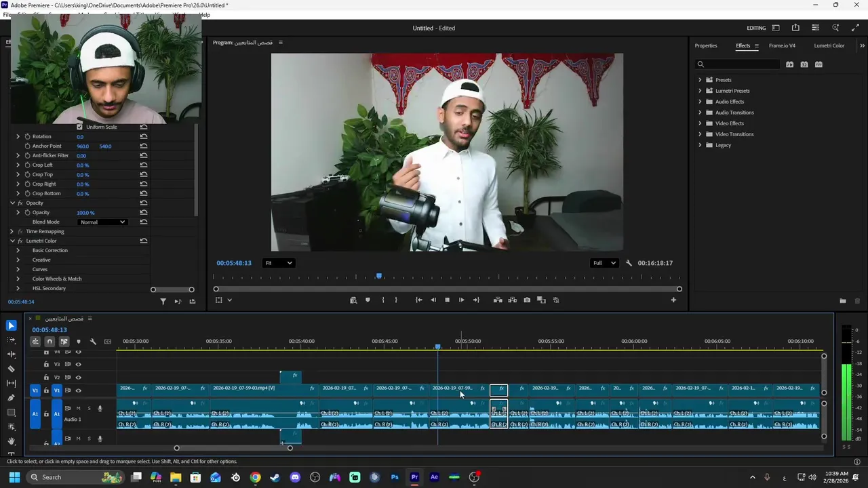Show more panel tabs chevrons
Viewport: 868px width, 488px height.
(x=862, y=45)
